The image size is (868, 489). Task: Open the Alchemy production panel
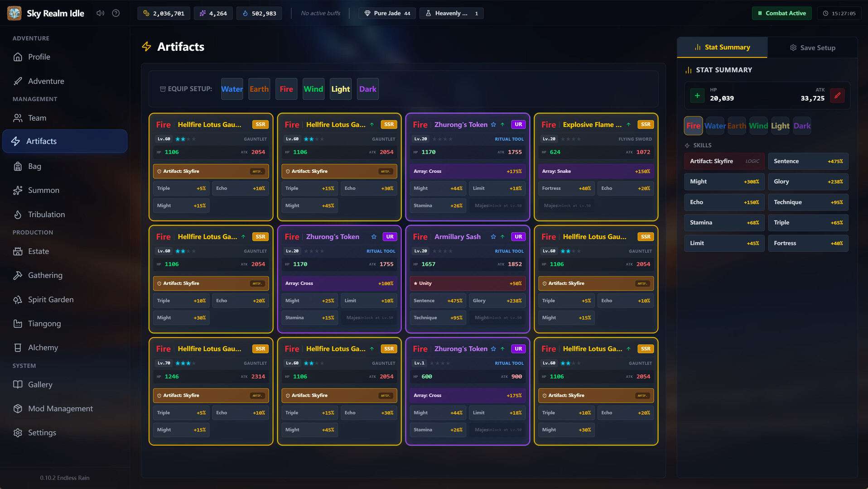43,347
